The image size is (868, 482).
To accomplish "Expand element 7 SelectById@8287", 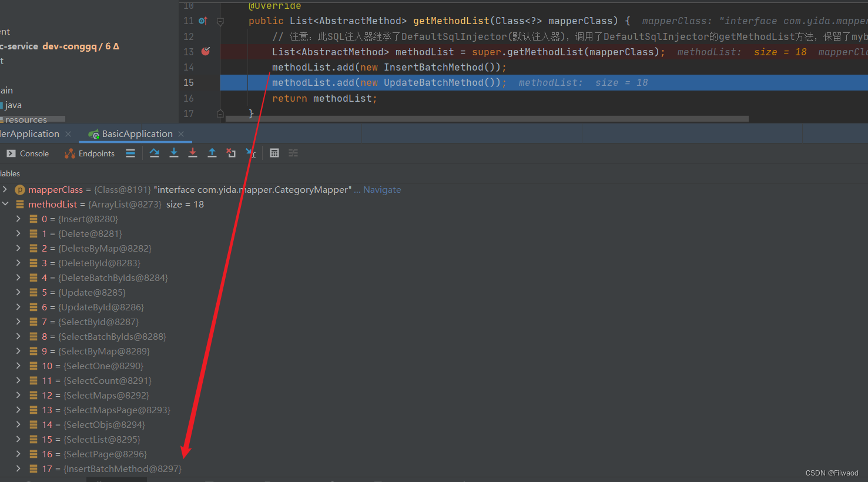I will [x=18, y=322].
